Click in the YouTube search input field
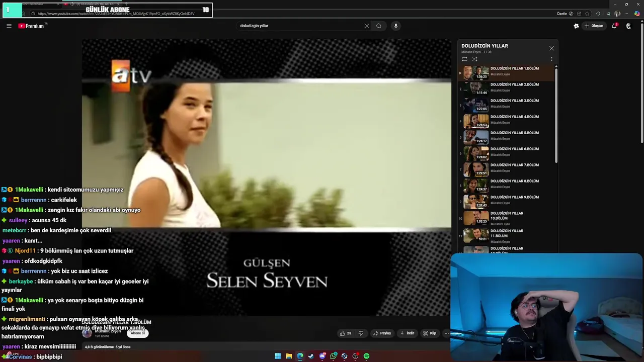 300,26
